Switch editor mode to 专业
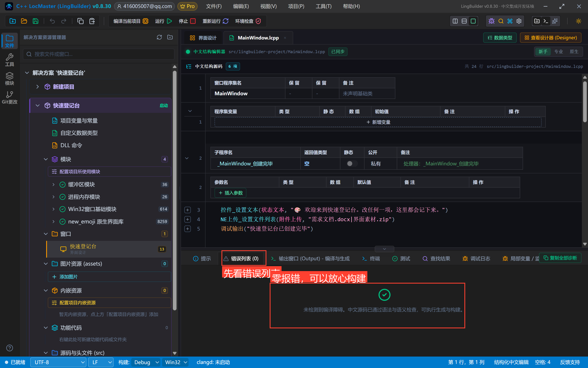Screen dimensions: 588x368 tap(558, 52)
